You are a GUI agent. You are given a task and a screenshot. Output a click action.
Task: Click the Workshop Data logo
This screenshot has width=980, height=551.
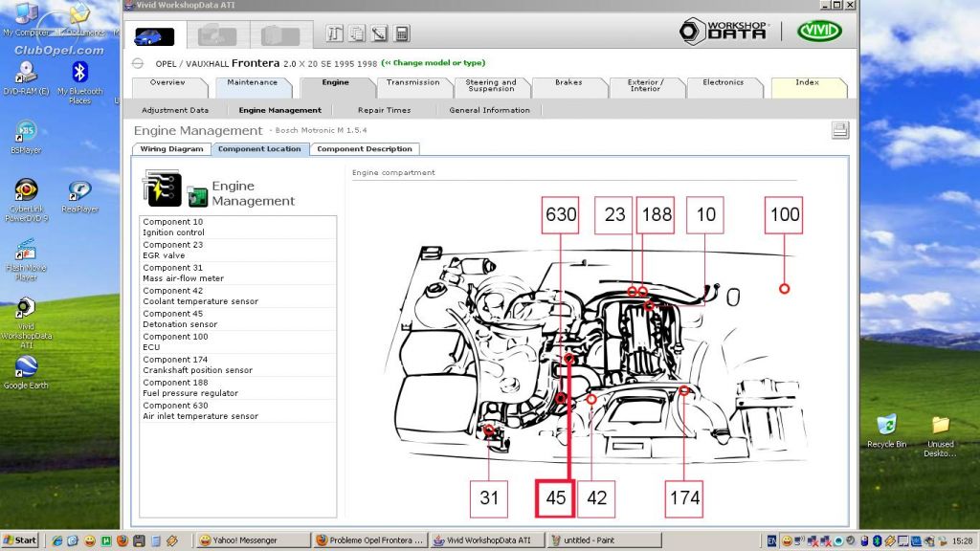(x=724, y=32)
